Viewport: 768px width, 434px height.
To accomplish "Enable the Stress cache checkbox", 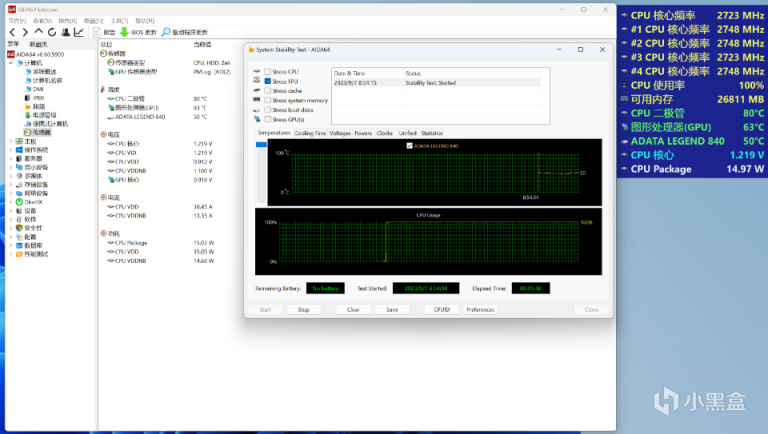I will point(267,91).
